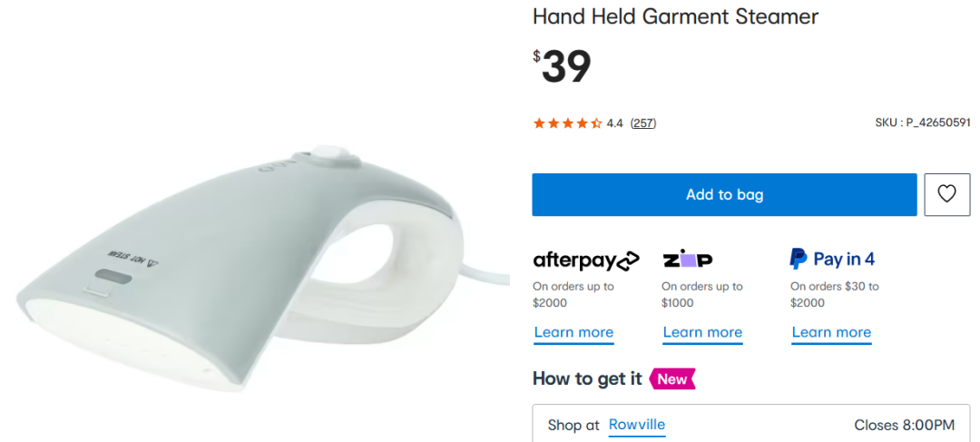The image size is (980, 442).
Task: Click the Hand Held Garment Steamer title
Action: 676,17
